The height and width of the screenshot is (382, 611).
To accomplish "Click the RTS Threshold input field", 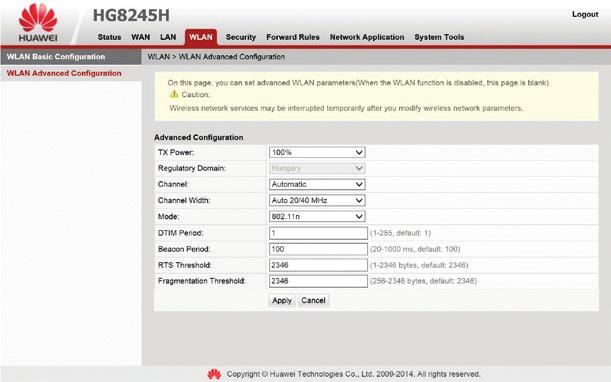I will 318,265.
